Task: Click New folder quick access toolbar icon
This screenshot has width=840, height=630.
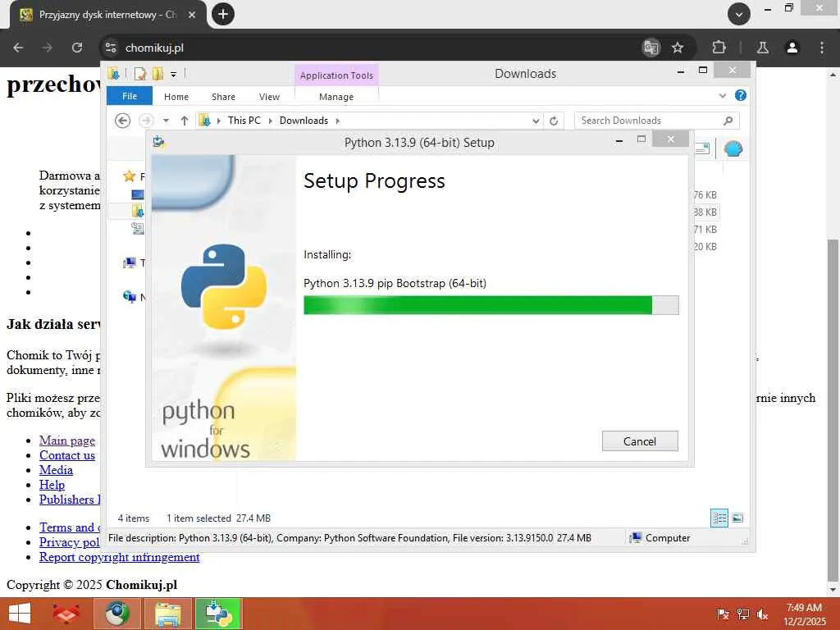Action: coord(157,73)
